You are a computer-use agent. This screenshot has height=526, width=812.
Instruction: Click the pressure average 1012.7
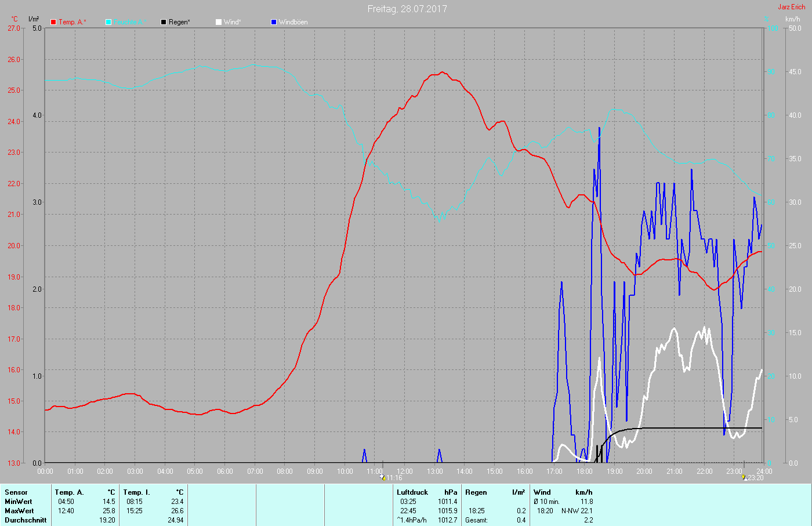(x=447, y=520)
